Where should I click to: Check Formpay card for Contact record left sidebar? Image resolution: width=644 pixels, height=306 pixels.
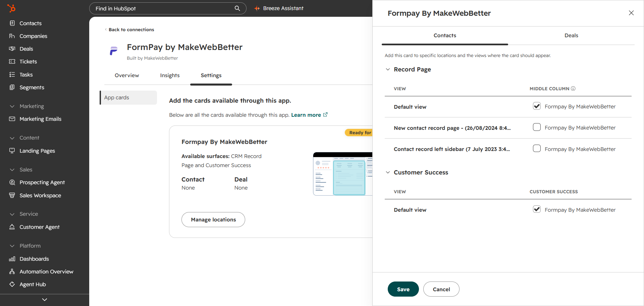537,149
